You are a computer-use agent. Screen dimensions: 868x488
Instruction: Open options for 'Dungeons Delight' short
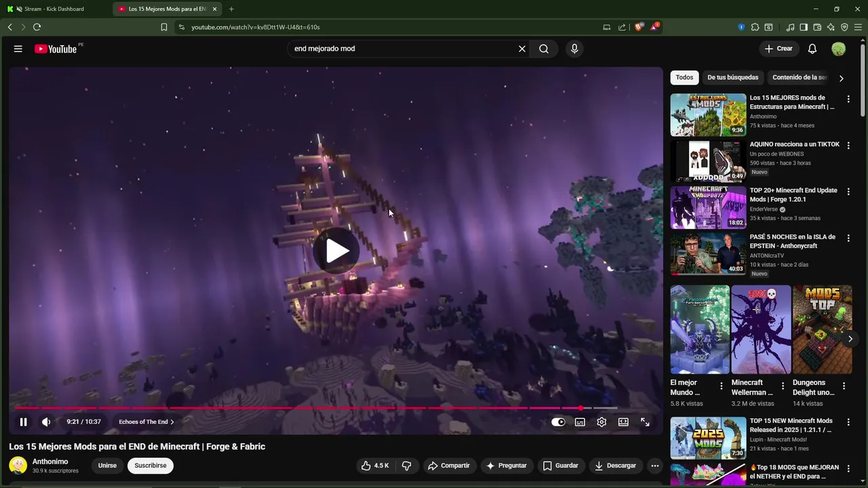tap(844, 386)
